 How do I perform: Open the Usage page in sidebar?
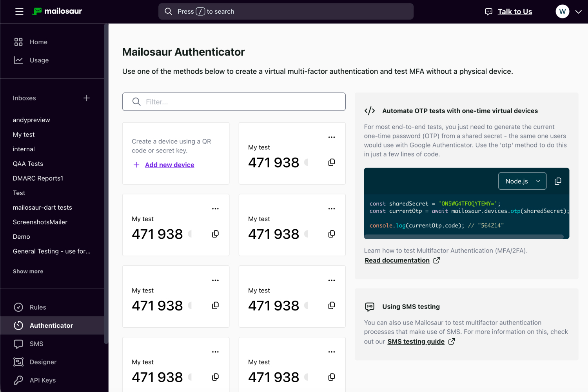point(39,60)
